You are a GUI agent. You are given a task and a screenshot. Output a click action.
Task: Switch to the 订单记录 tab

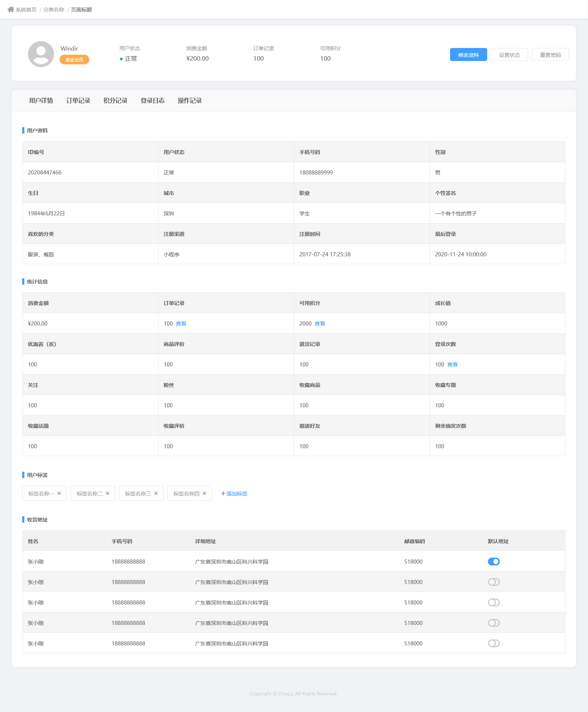click(78, 100)
